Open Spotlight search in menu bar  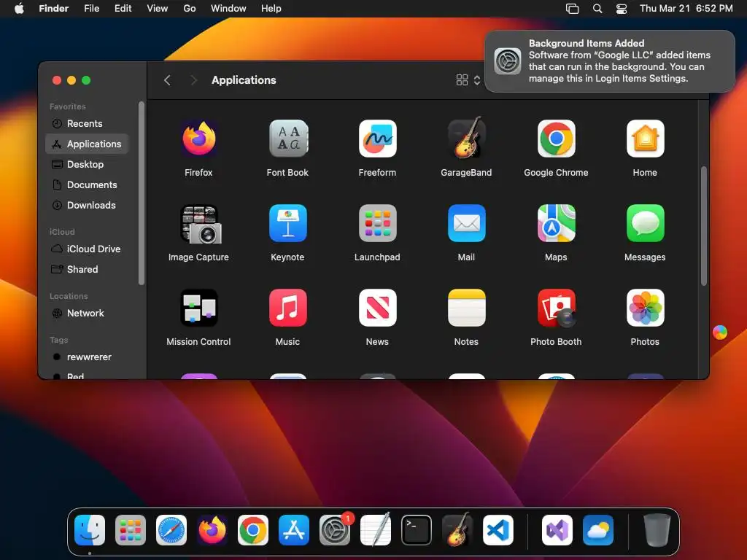[597, 9]
